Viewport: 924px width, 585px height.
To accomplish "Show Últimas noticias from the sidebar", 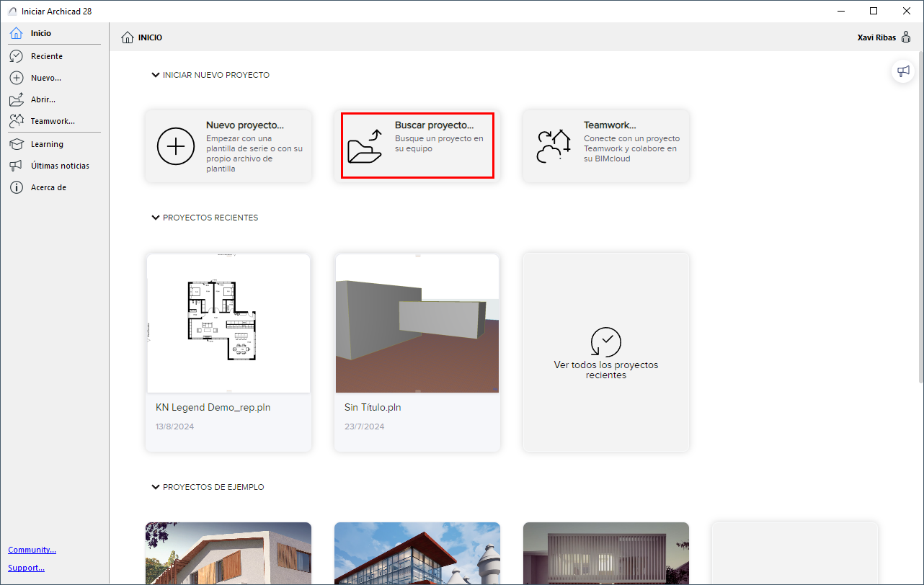I will click(x=54, y=166).
